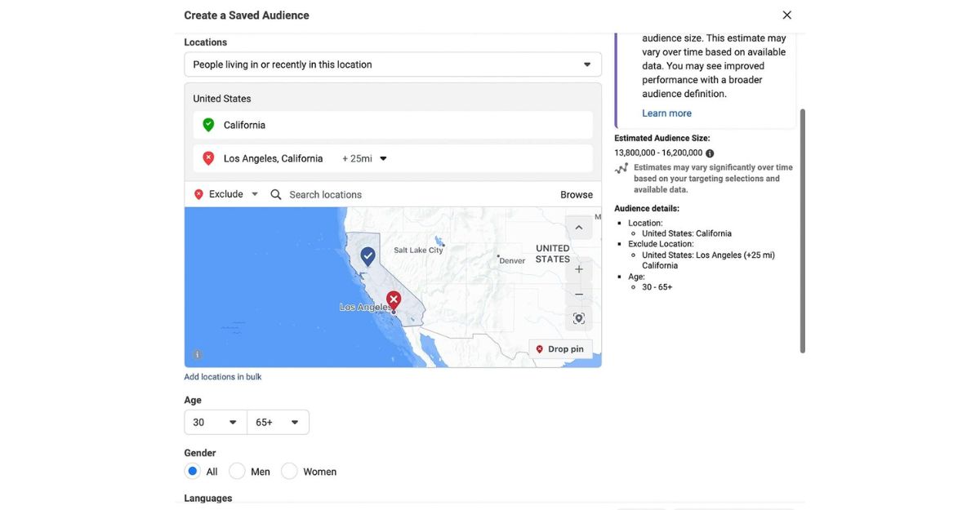The height and width of the screenshot is (510, 980).
Task: Click the California location row
Action: (x=393, y=125)
